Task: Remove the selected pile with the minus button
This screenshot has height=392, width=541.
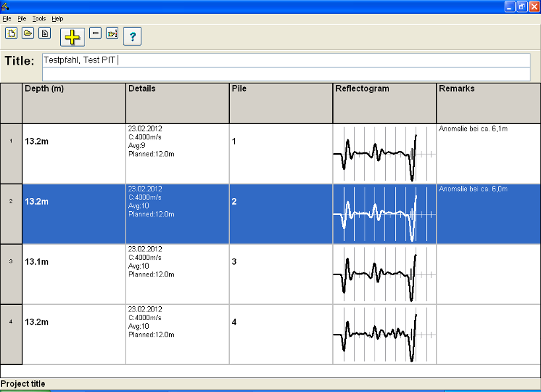Action: click(x=96, y=34)
